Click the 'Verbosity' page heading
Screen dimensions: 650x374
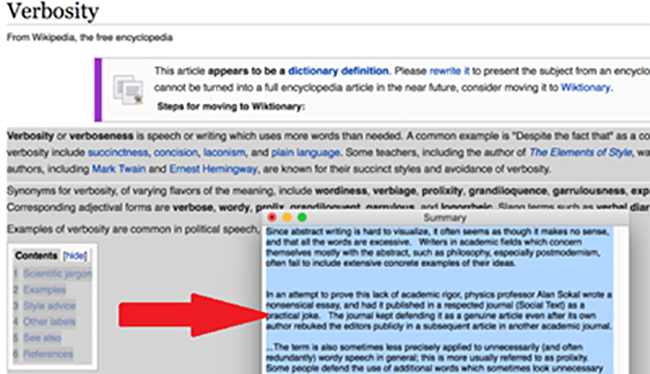pos(53,11)
